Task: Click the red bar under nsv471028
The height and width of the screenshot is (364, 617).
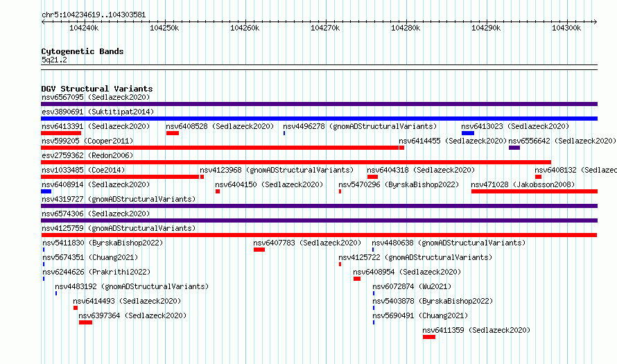Action: (x=535, y=191)
